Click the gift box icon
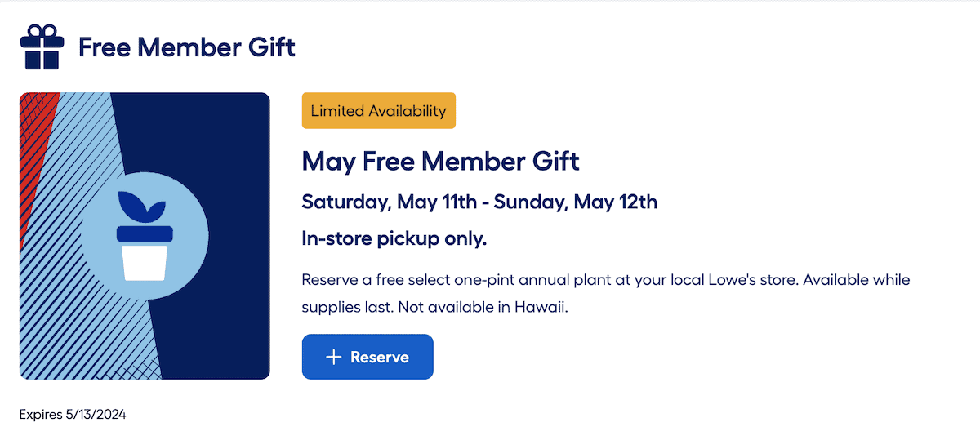This screenshot has width=980, height=440. tap(42, 47)
